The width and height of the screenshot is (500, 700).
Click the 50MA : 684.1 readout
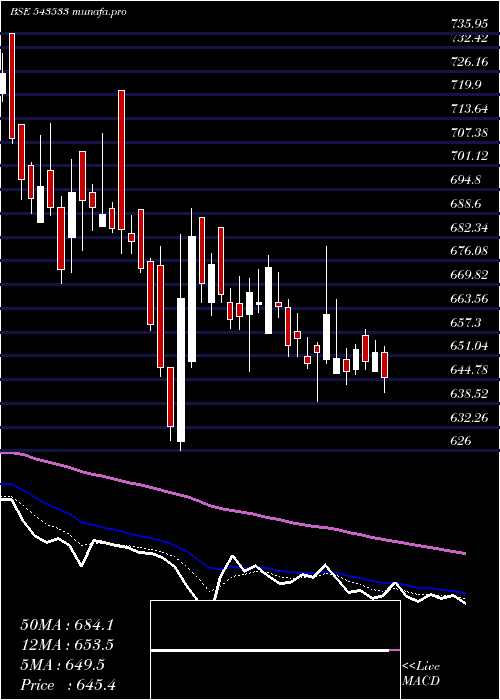pyautogui.click(x=67, y=625)
